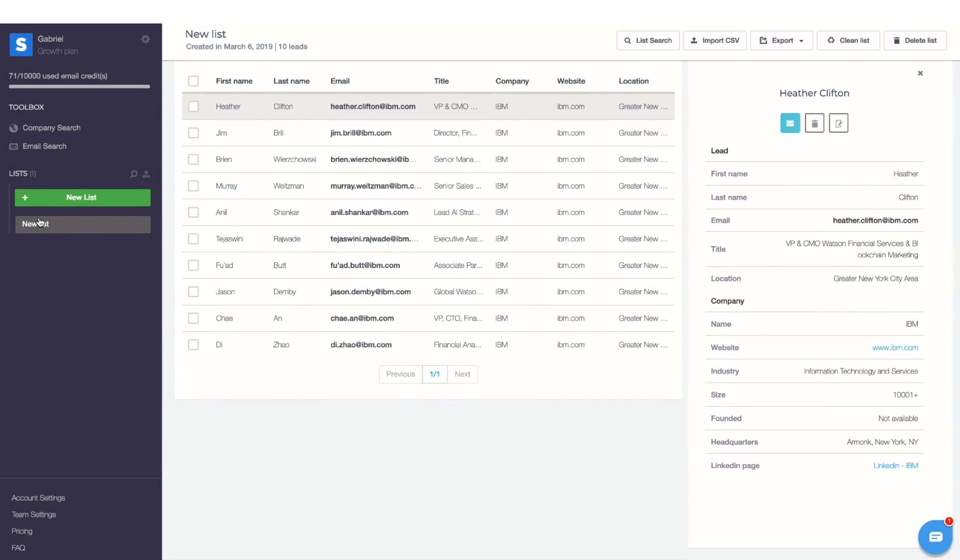Click the search icon beside LISTS
This screenshot has width=960, height=560.
click(134, 174)
